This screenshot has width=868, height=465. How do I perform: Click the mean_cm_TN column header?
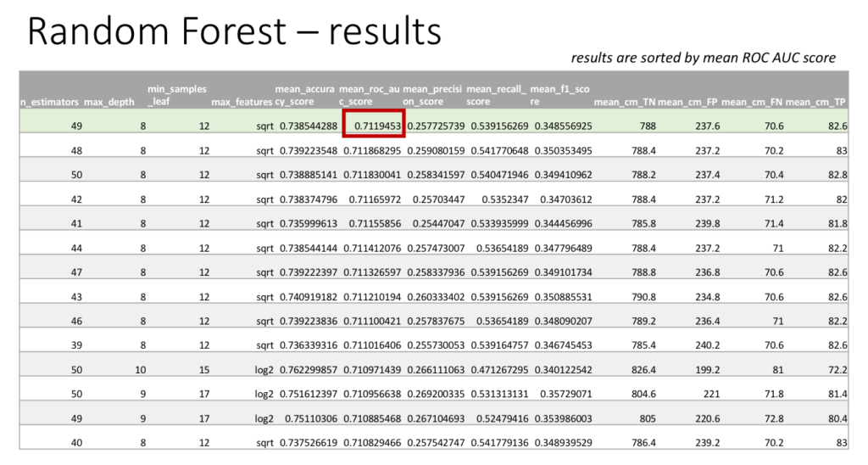pos(624,104)
